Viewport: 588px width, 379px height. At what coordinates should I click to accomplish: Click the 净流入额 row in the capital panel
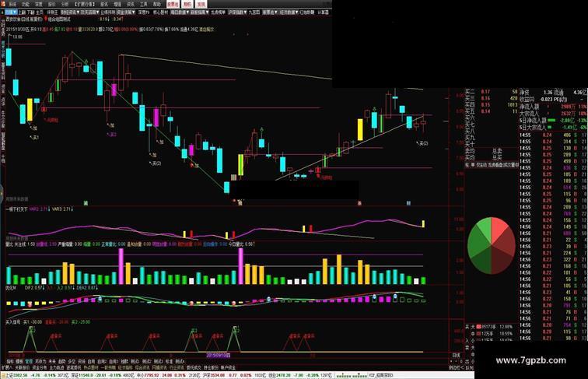553,107
